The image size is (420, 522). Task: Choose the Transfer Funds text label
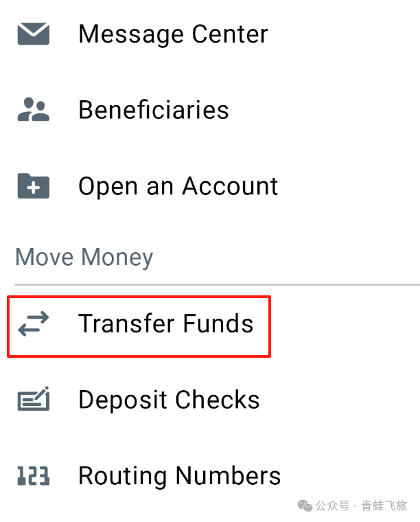click(165, 324)
